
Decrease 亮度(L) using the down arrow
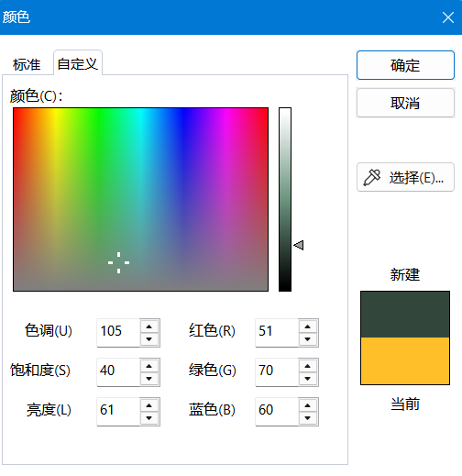[x=149, y=418]
